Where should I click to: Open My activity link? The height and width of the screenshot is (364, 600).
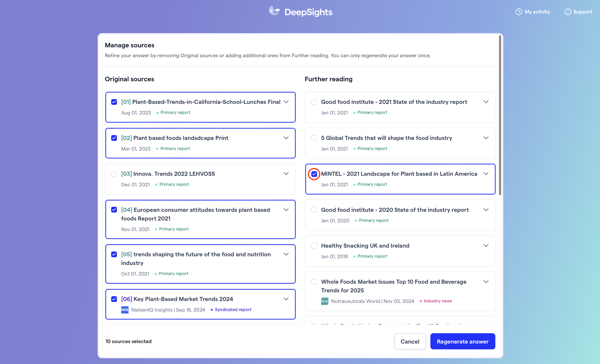(x=533, y=12)
